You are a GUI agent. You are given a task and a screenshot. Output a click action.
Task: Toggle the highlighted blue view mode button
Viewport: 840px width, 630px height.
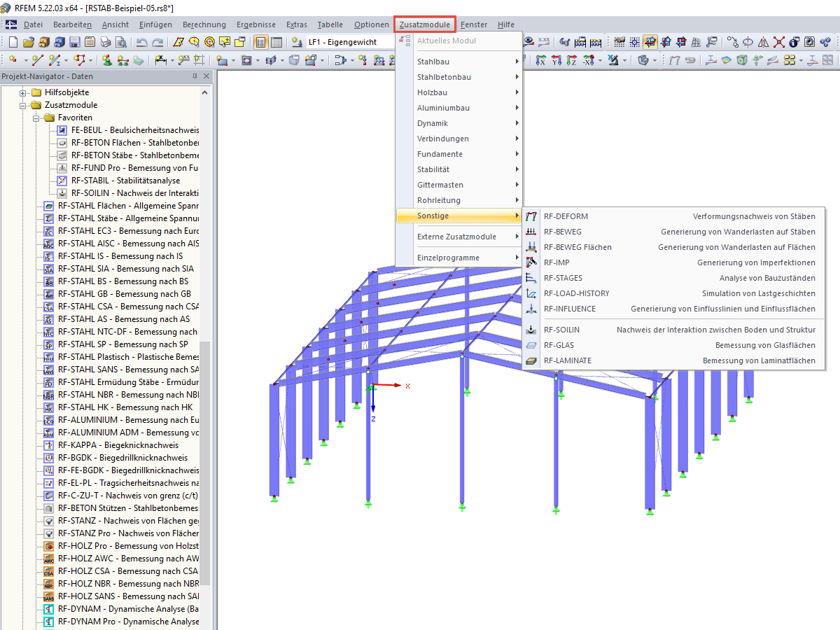coord(650,42)
